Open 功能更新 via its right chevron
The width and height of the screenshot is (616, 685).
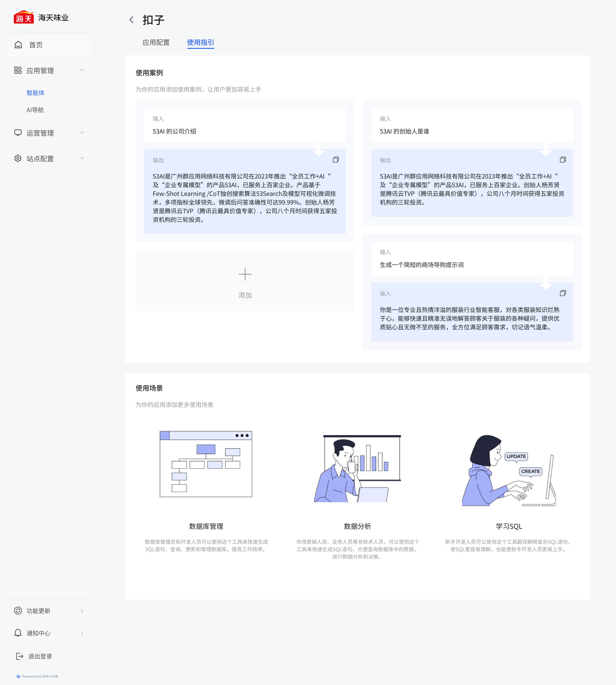pos(82,611)
